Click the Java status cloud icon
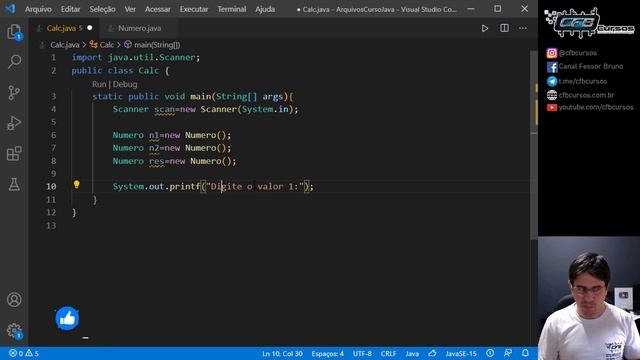The width and height of the screenshot is (640, 360). (432, 353)
